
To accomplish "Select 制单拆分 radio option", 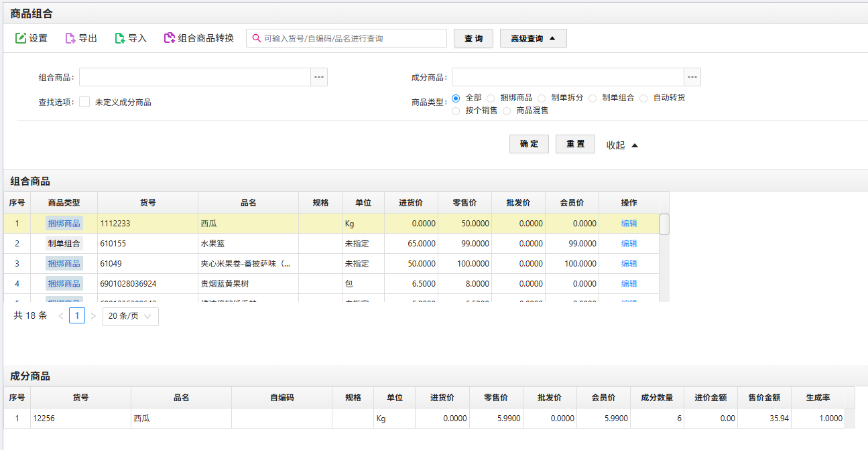I will [542, 98].
